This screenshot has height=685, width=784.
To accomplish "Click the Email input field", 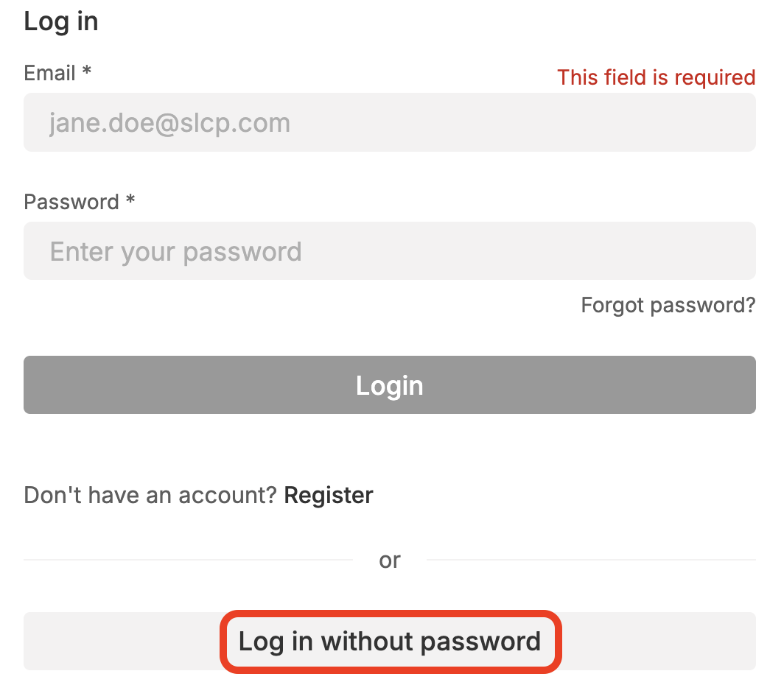I will point(389,122).
